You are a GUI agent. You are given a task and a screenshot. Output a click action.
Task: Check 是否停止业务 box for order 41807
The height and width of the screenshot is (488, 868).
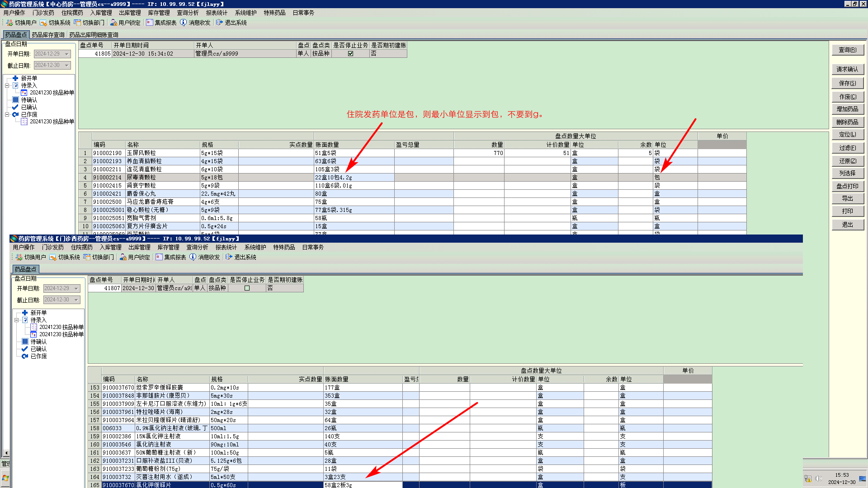coord(247,288)
